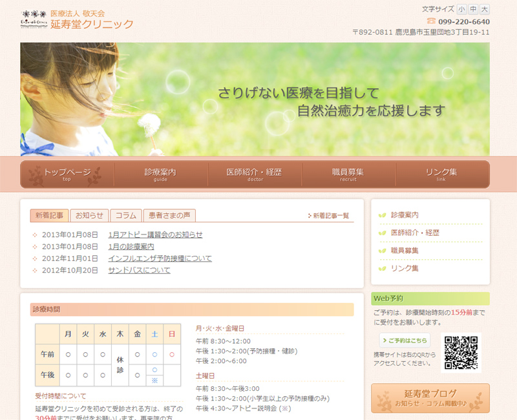Click the 診療時間 section heading
Image resolution: width=517 pixels, height=420 pixels.
(x=192, y=310)
